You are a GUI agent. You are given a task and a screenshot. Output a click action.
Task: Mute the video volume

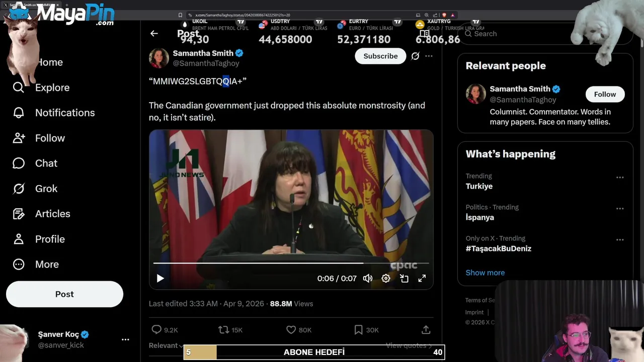[368, 278]
